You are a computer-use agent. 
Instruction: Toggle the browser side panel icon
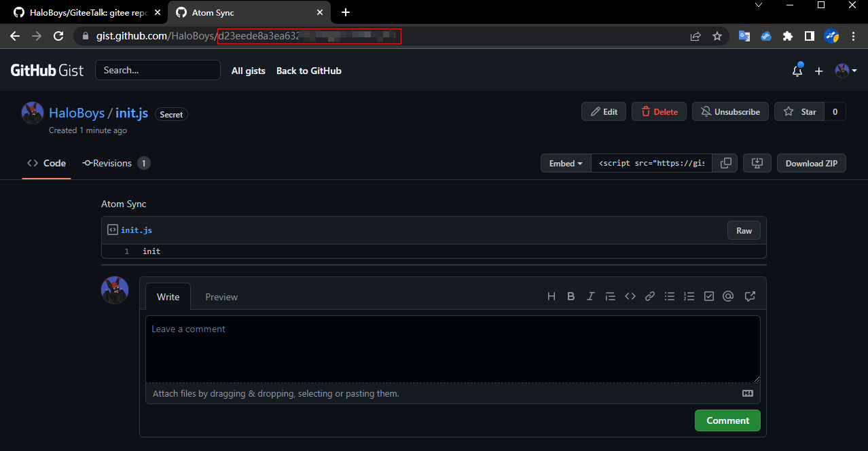[x=810, y=36]
